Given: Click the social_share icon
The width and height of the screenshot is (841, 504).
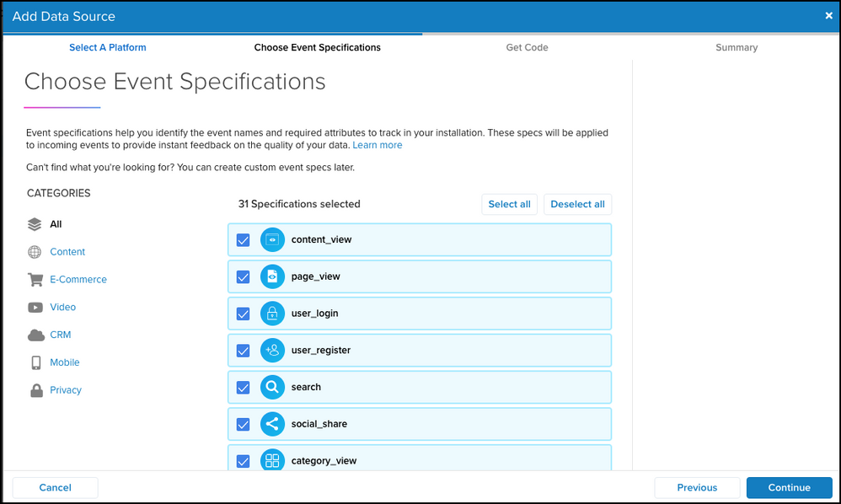Looking at the screenshot, I should [x=272, y=424].
